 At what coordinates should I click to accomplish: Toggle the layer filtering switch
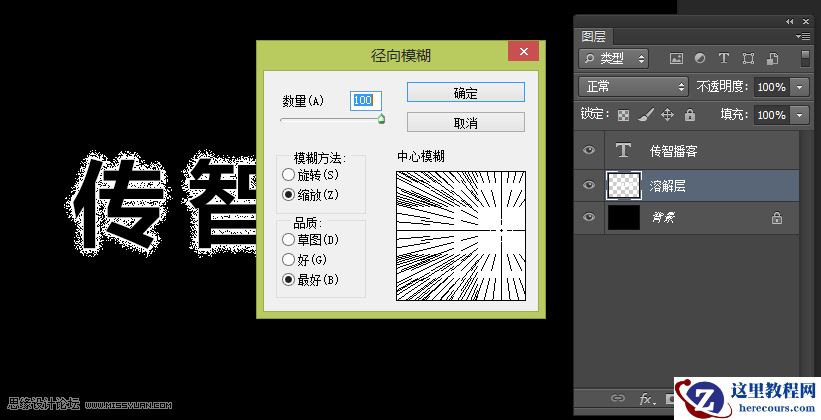pos(805,59)
